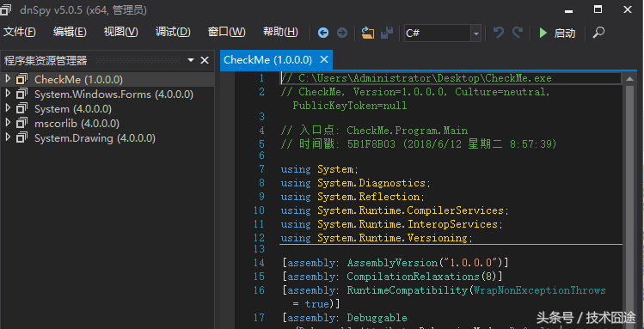This screenshot has width=644, height=329.
Task: Select the CheckMe (1.0.0.0) document tab
Action: coord(267,60)
